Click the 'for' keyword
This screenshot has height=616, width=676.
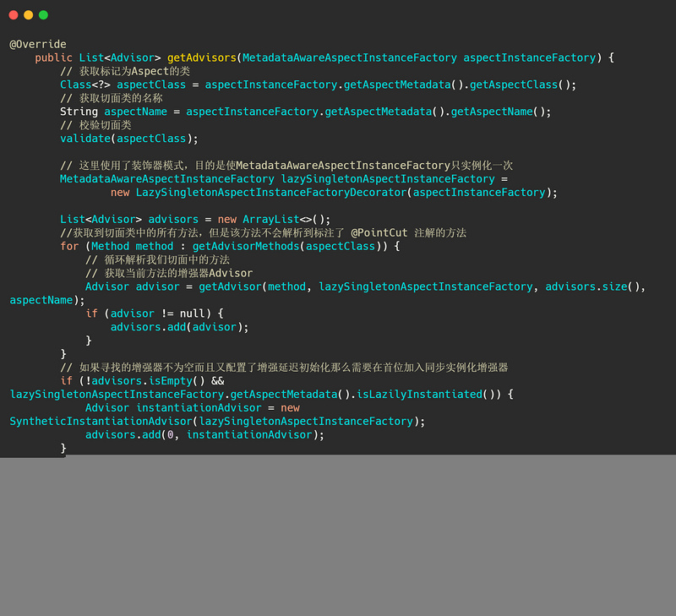pyautogui.click(x=69, y=246)
